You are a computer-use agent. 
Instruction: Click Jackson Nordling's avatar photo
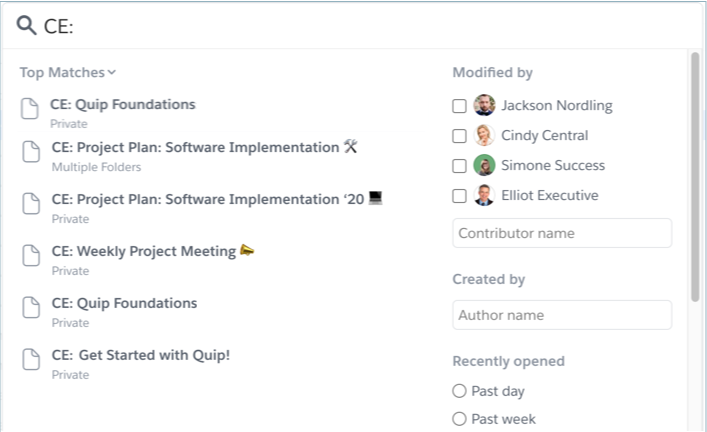[484, 106]
